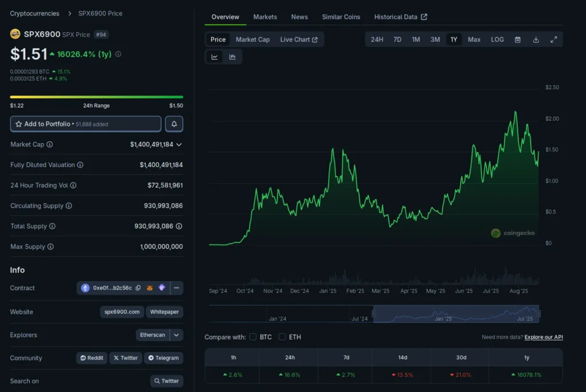The image size is (586, 392).
Task: Open the News tab
Action: (299, 17)
